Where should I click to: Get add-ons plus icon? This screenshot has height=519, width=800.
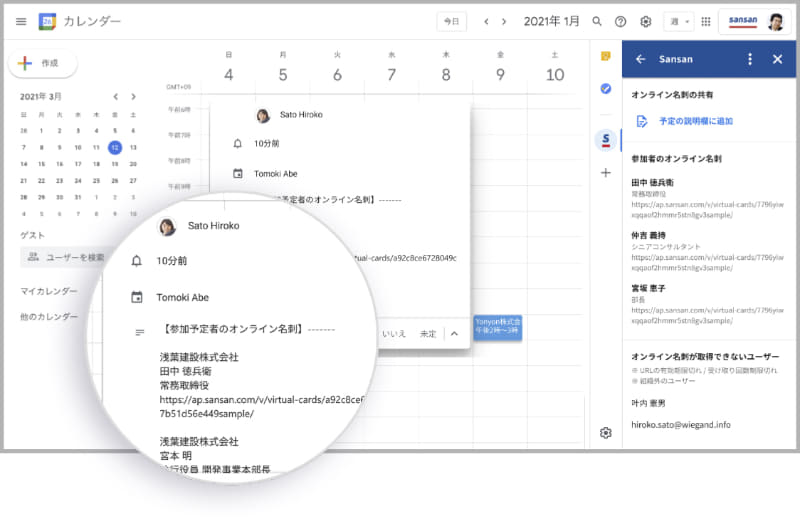coord(606,172)
